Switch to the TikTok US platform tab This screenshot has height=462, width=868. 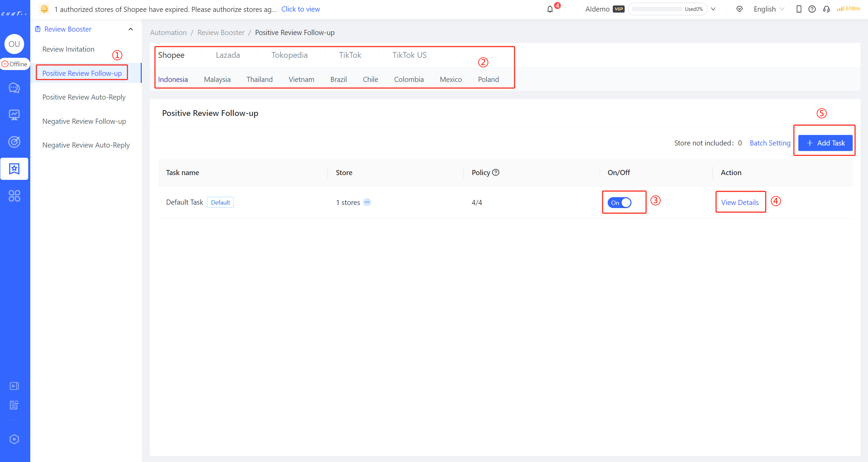point(409,55)
